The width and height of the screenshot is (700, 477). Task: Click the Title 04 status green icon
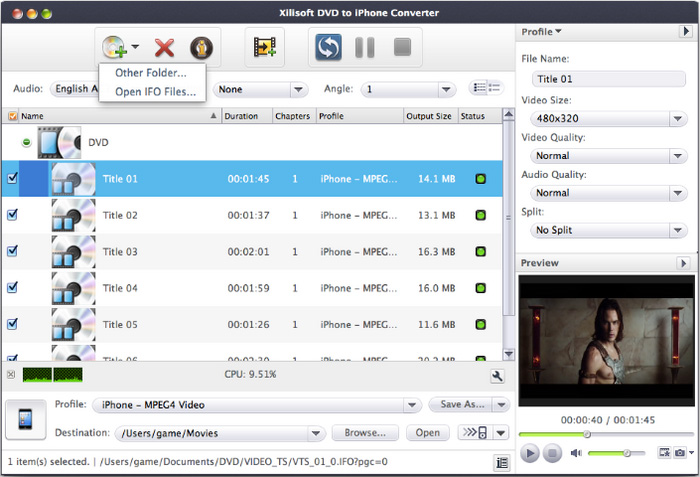(x=480, y=288)
